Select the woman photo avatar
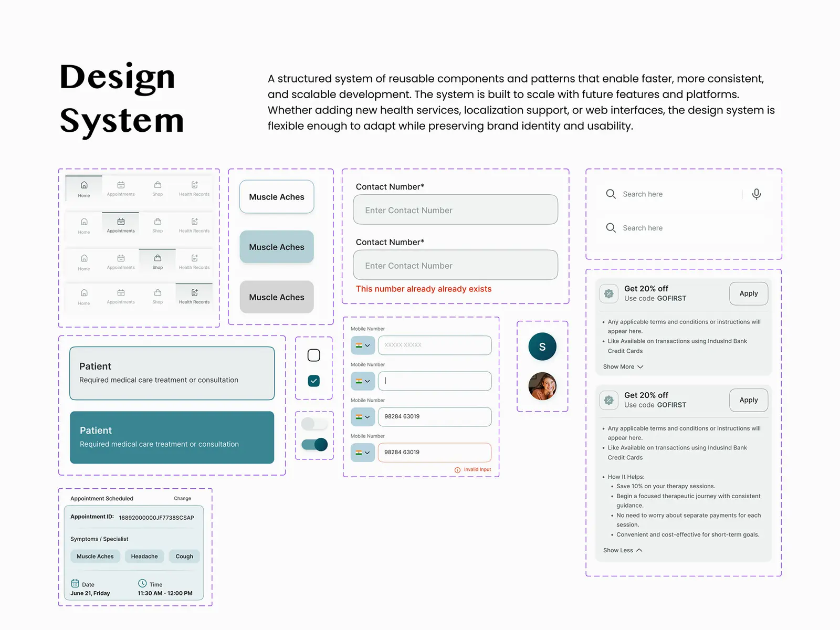Screen dimensions: 840x630 point(542,386)
